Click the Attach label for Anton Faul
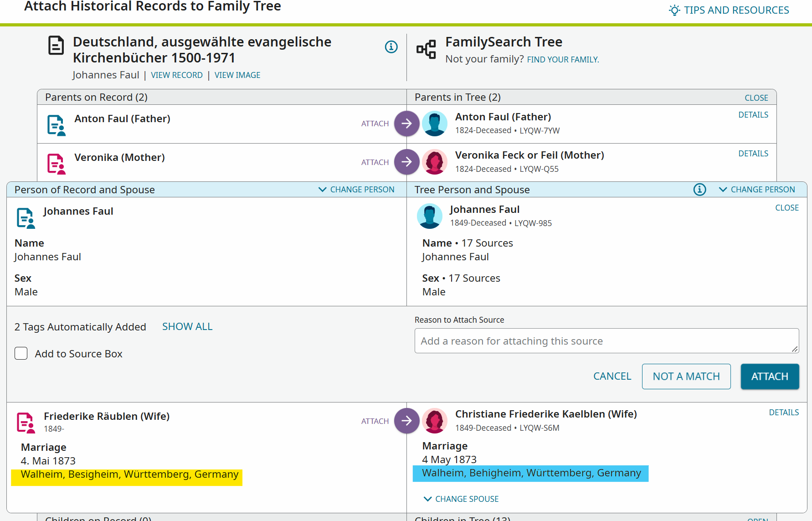812x521 pixels. click(x=375, y=124)
